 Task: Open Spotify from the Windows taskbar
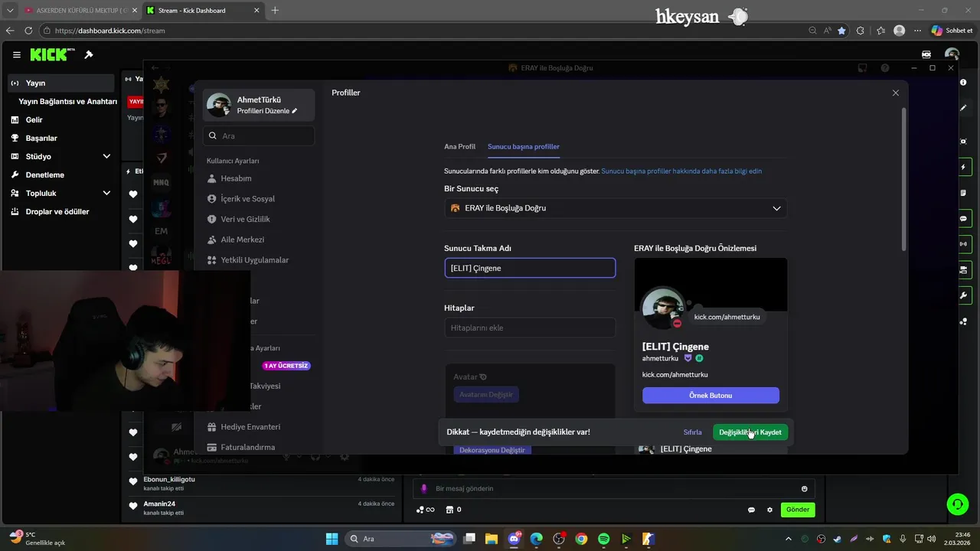click(603, 539)
